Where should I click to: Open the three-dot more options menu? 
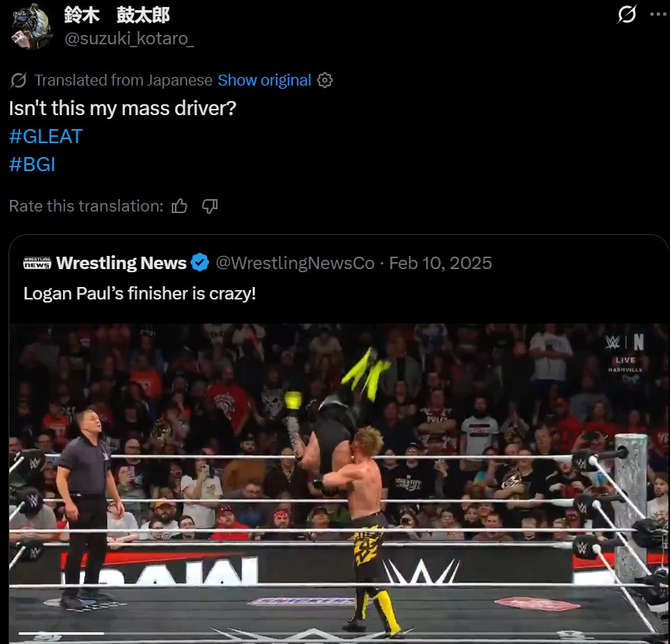658,14
